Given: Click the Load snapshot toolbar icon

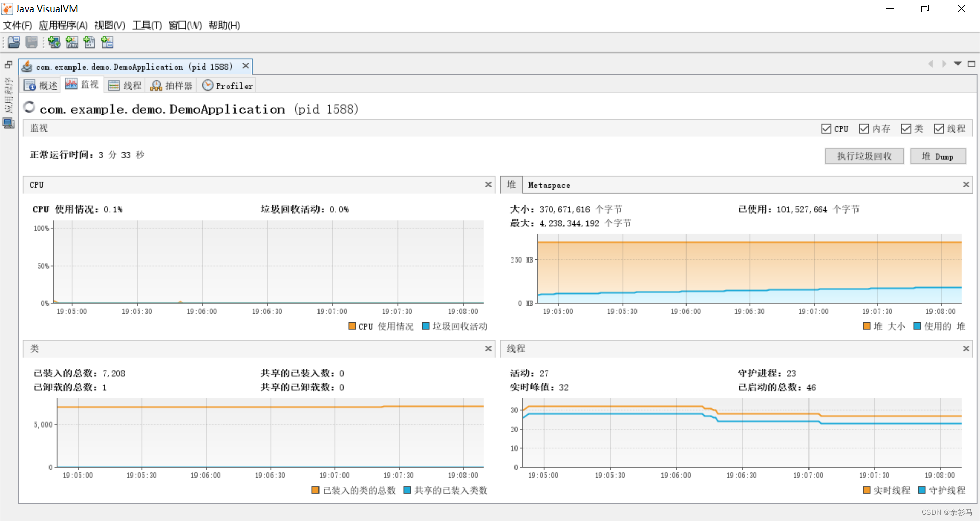Looking at the screenshot, I should tap(14, 42).
